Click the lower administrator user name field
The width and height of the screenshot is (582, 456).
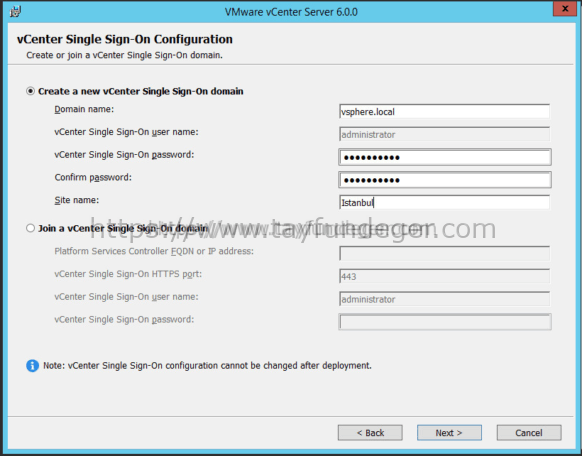click(x=444, y=299)
